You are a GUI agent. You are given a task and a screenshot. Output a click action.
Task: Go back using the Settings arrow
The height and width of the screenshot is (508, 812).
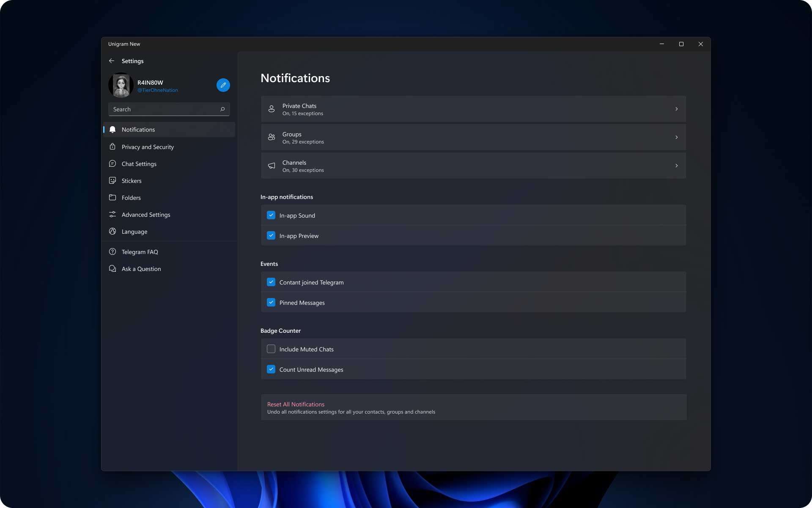click(x=112, y=61)
